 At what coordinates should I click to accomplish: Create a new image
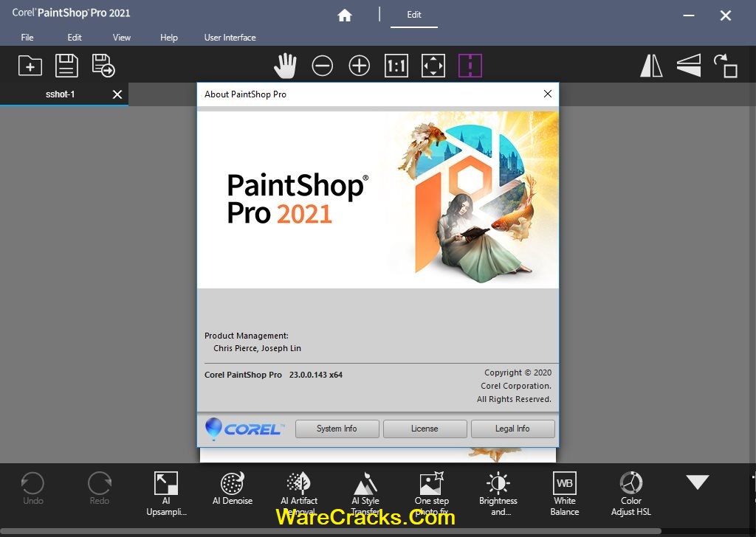[30, 65]
